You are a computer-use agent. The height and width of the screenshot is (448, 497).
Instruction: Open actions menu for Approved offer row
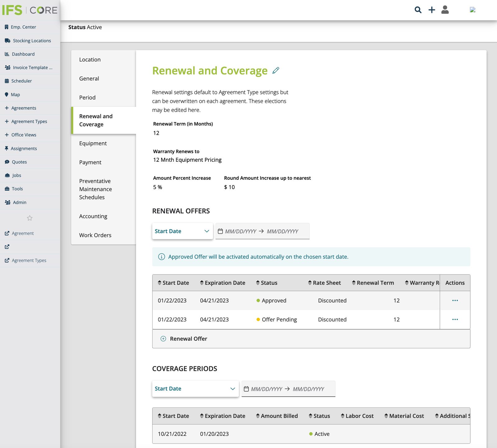[455, 301]
